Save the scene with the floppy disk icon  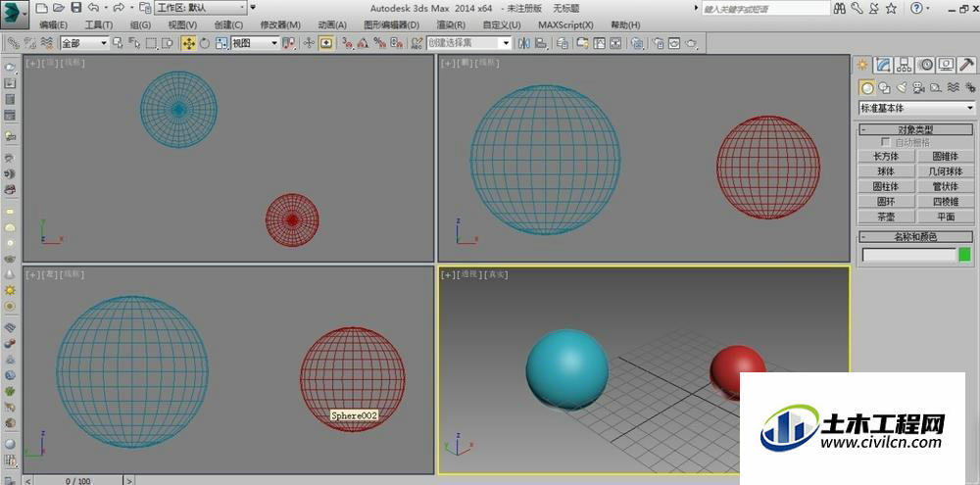(76, 8)
